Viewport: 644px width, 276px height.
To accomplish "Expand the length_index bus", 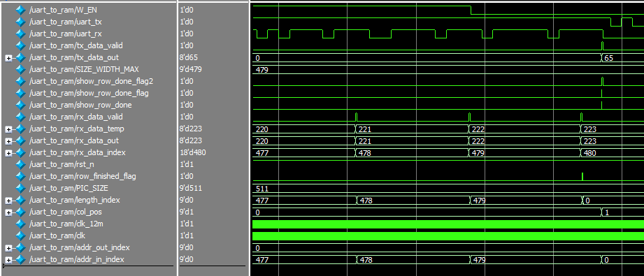I will (x=8, y=201).
